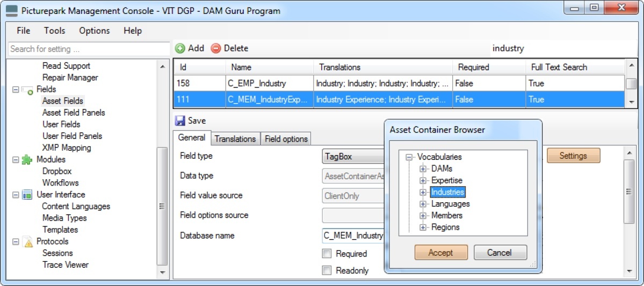Select the C_EMP_Industry table row
644x286 pixels.
point(399,83)
